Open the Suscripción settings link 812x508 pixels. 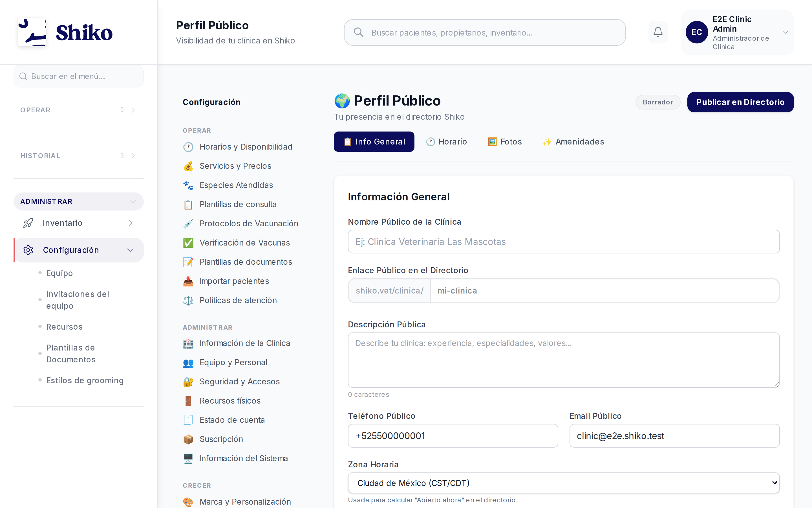[x=221, y=439]
